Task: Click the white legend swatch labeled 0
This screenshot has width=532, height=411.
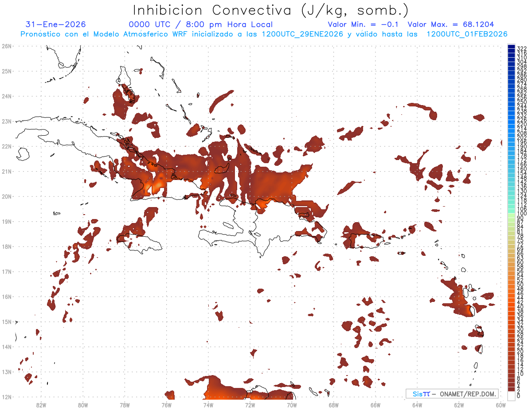Action: (x=511, y=395)
